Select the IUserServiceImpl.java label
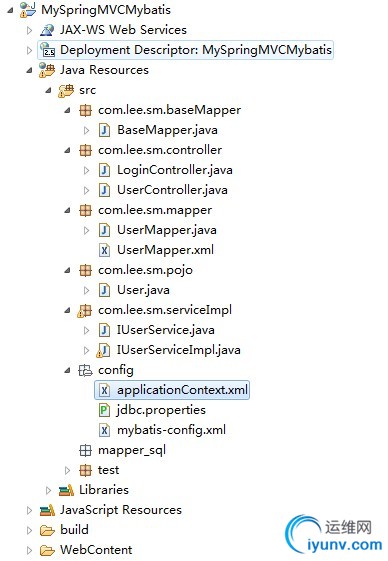The height and width of the screenshot is (561, 388). (x=179, y=350)
